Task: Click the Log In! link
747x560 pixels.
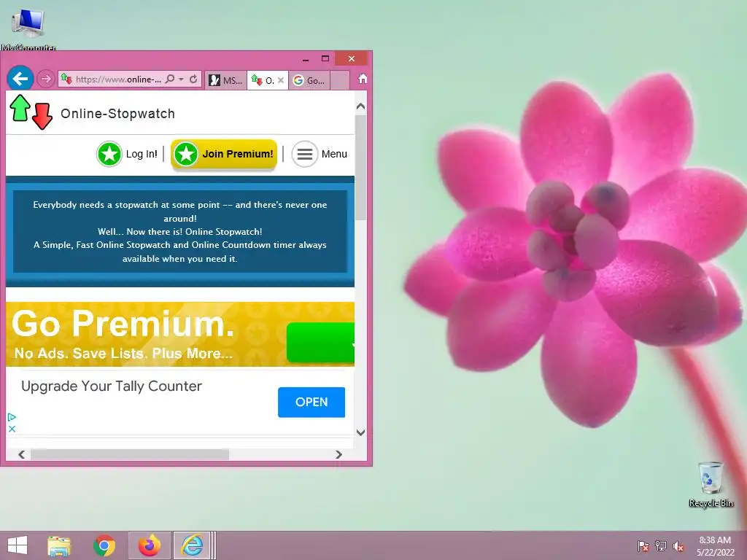Action: tap(142, 154)
